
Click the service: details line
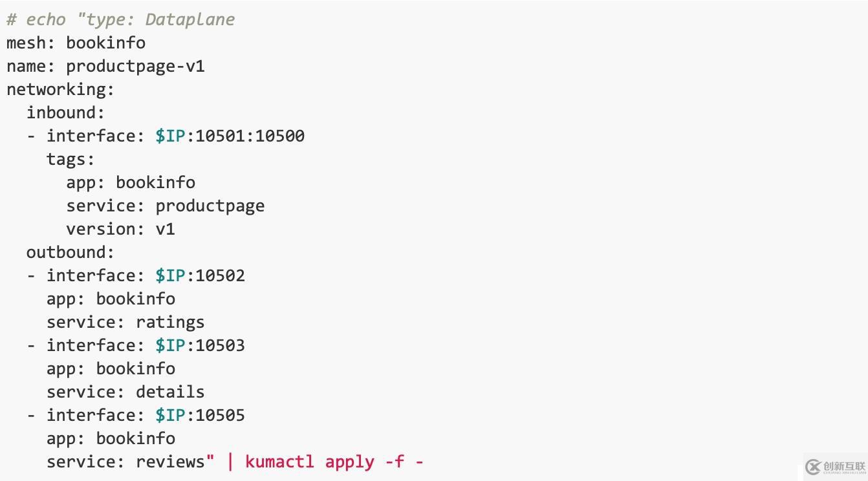coord(125,392)
